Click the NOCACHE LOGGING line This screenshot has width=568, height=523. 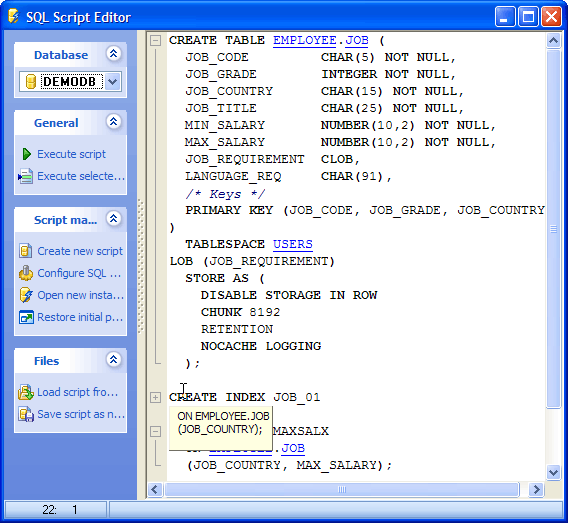pyautogui.click(x=261, y=346)
